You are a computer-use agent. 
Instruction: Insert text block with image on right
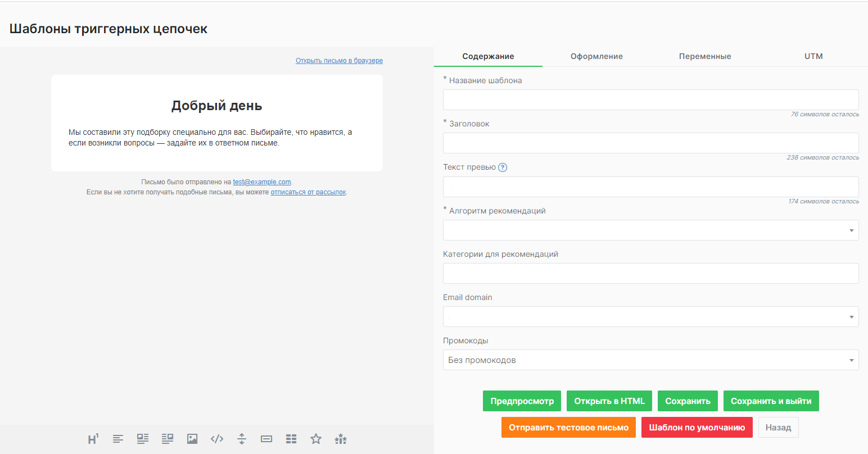167,439
